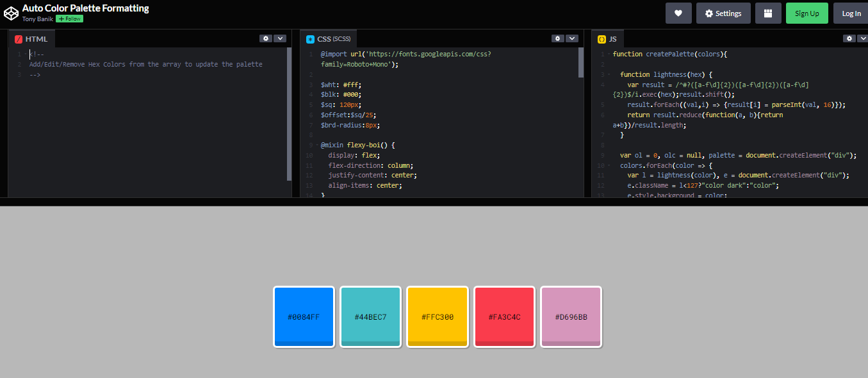Screen dimensions: 868x378
Task: Click the display: flex line in CSS
Action: (x=354, y=155)
